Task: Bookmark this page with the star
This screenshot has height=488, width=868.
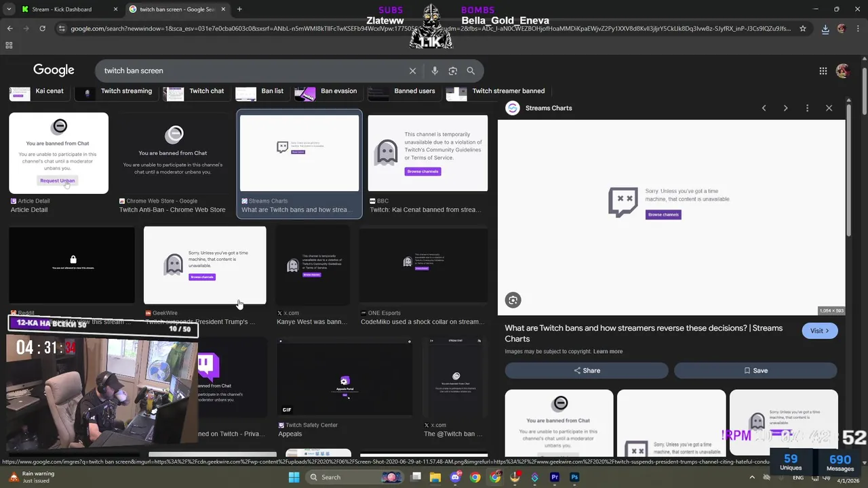Action: 803,28
